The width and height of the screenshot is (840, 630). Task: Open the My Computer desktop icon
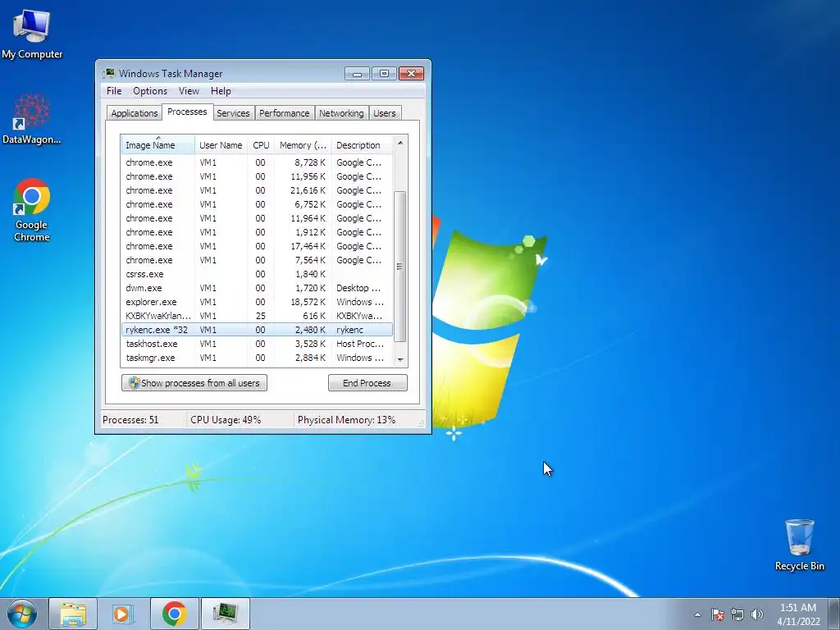click(32, 33)
